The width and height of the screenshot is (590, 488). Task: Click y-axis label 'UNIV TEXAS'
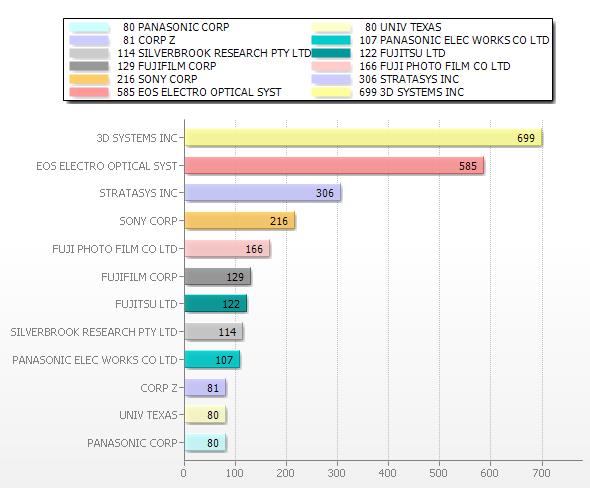tap(148, 415)
